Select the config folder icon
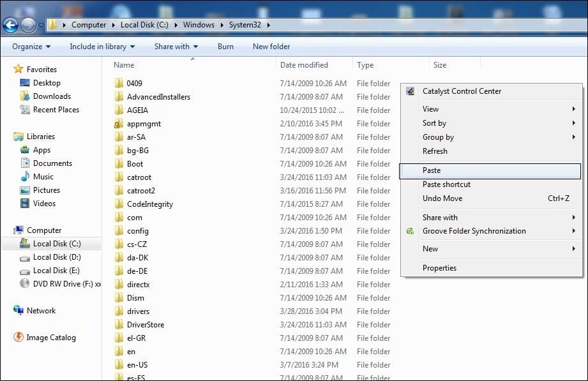Screen dimensions: 588x381 click(x=119, y=231)
